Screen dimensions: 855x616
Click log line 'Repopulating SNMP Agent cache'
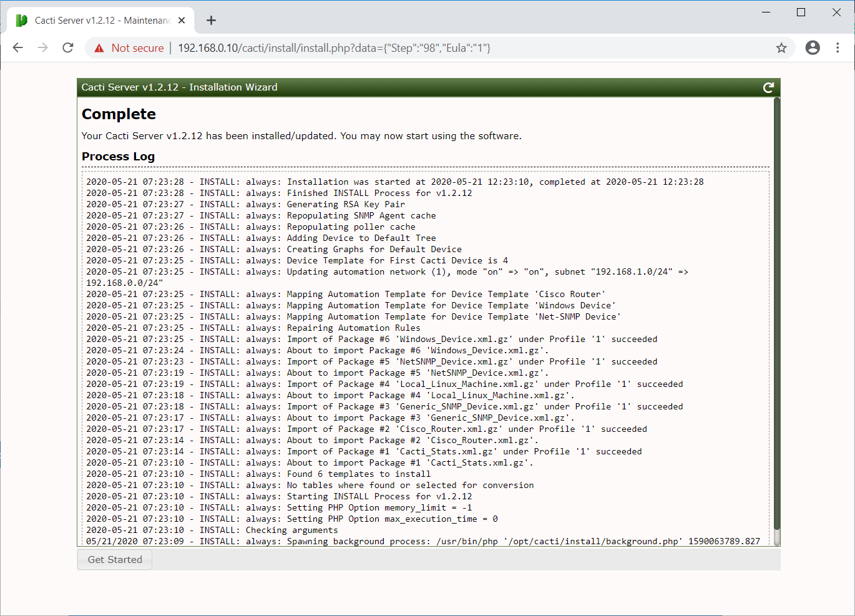(261, 215)
